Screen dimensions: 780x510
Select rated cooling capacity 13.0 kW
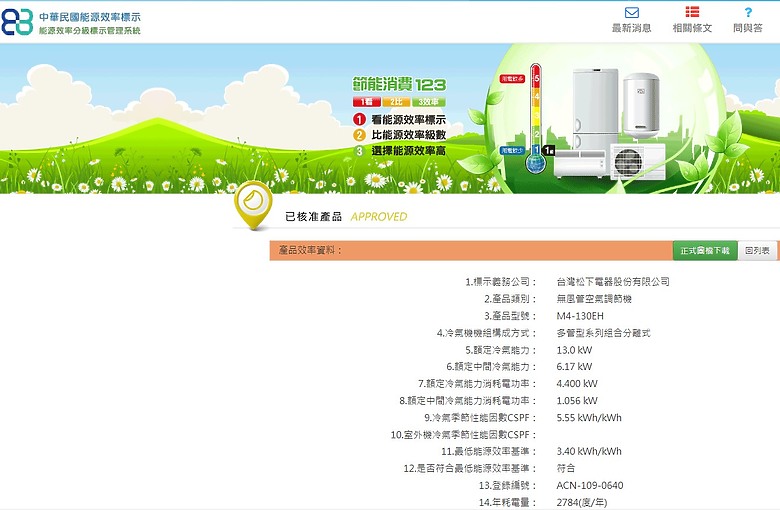(x=574, y=350)
